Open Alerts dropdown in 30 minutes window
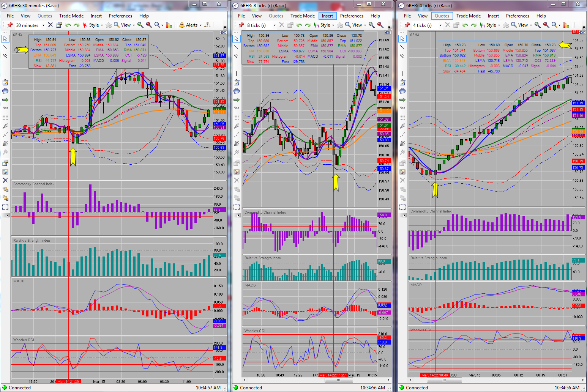The image size is (587, 392). 200,25
